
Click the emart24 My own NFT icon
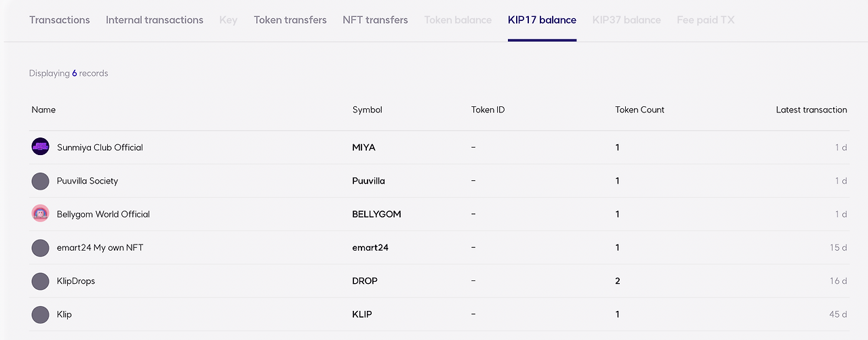(41, 248)
